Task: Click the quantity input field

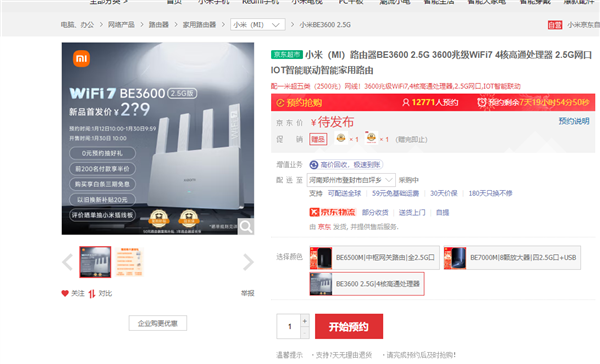Action: click(x=289, y=326)
